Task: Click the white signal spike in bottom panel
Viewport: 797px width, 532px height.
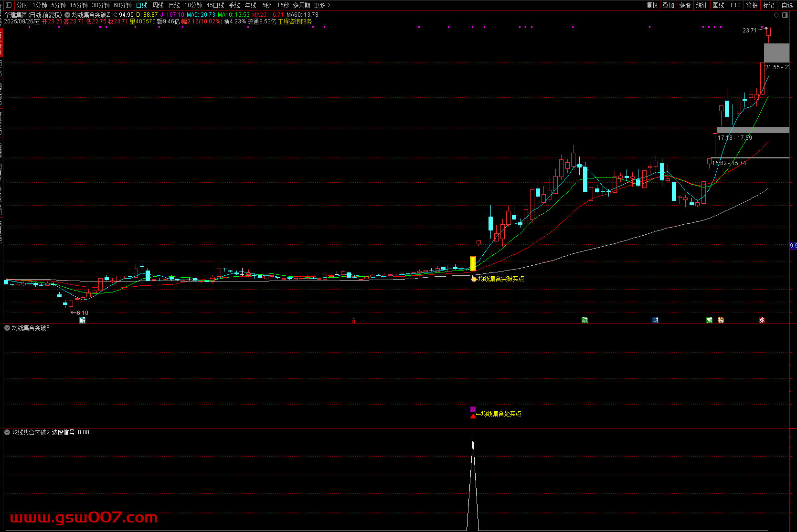Action: [473, 484]
